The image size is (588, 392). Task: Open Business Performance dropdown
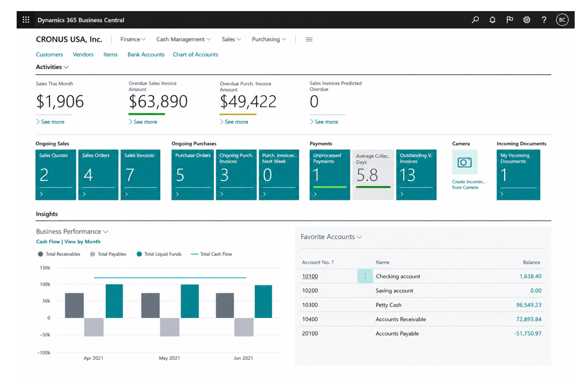[x=72, y=232]
